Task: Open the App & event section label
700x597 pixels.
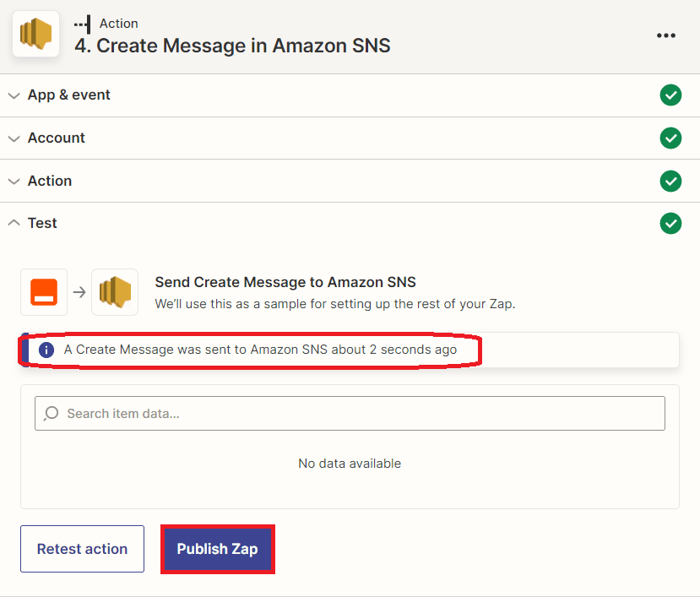Action: 69,95
